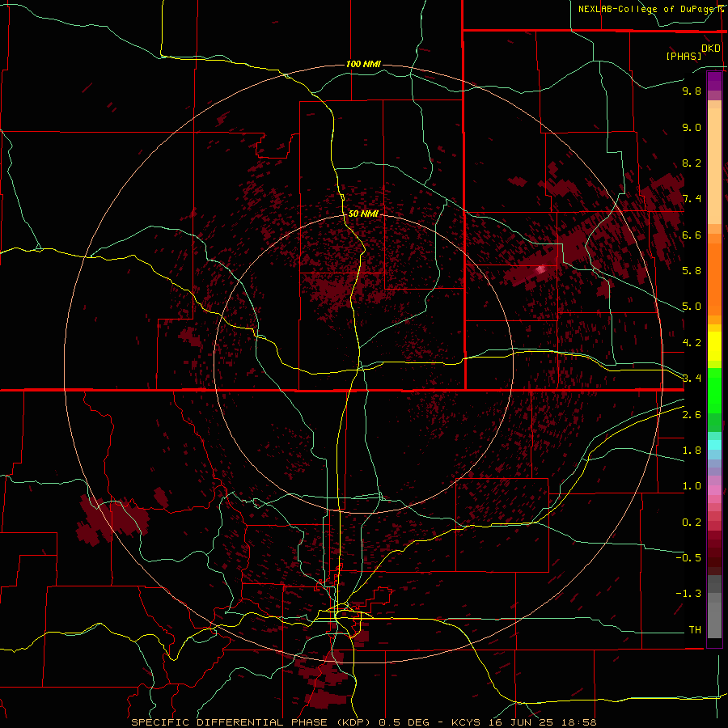This screenshot has width=728, height=728.
Task: Click the TH threshold label
Action: pyautogui.click(x=695, y=630)
